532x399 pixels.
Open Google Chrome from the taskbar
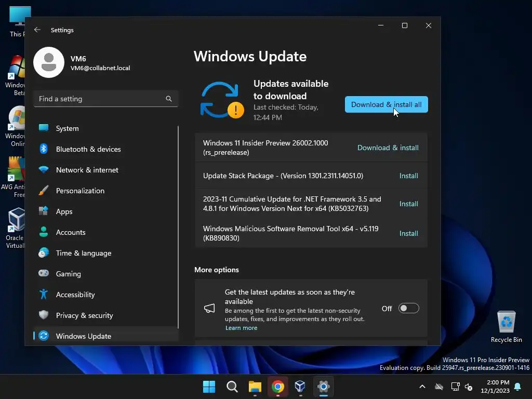tap(277, 387)
